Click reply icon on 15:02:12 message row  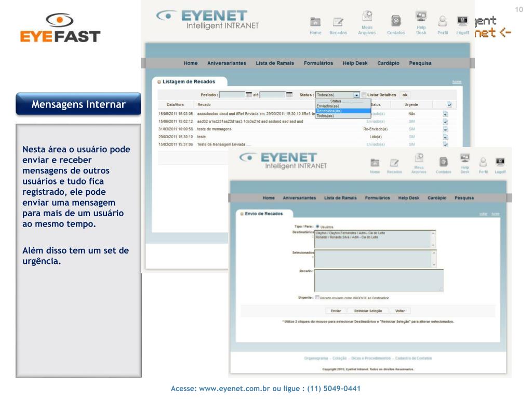click(x=445, y=122)
